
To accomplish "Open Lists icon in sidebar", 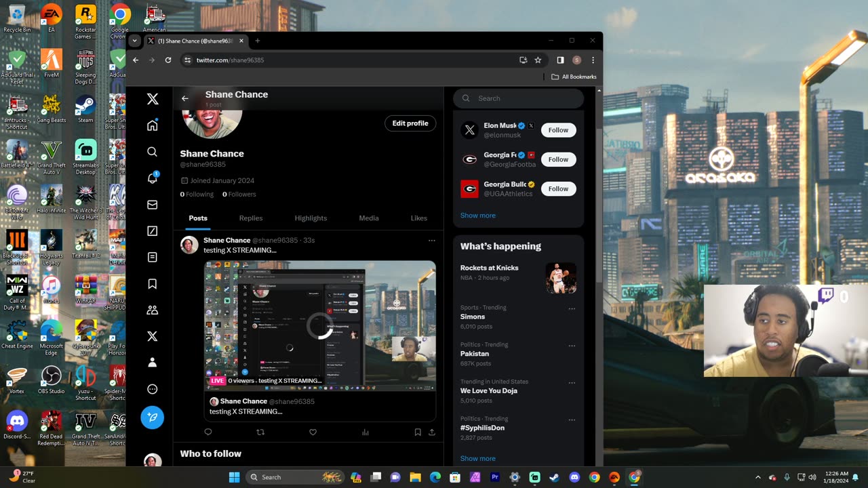I will tap(153, 258).
